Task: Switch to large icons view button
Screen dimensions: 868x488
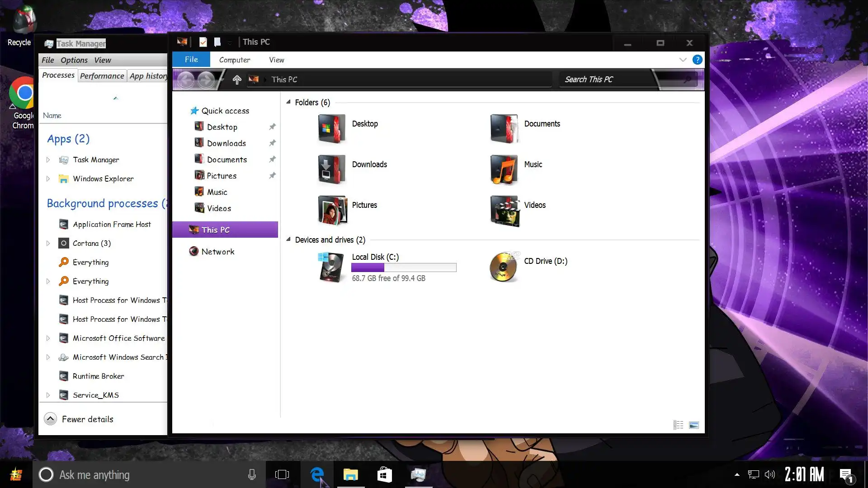Action: pos(693,425)
